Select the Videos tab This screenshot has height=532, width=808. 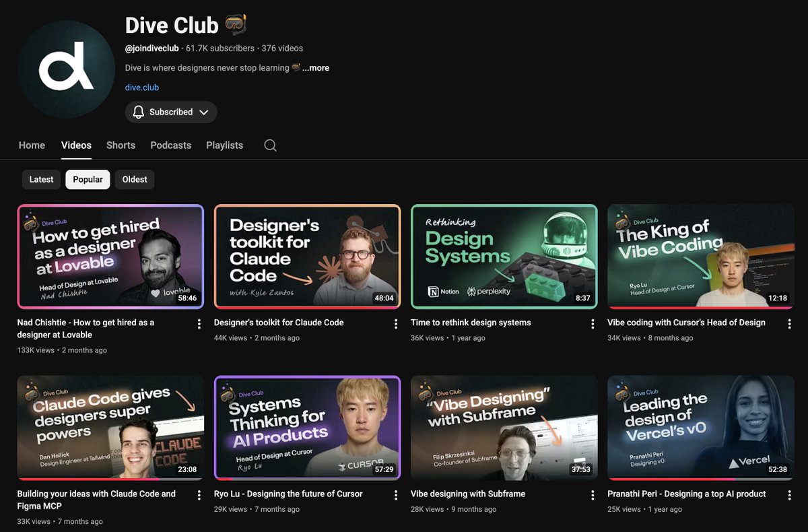click(76, 145)
